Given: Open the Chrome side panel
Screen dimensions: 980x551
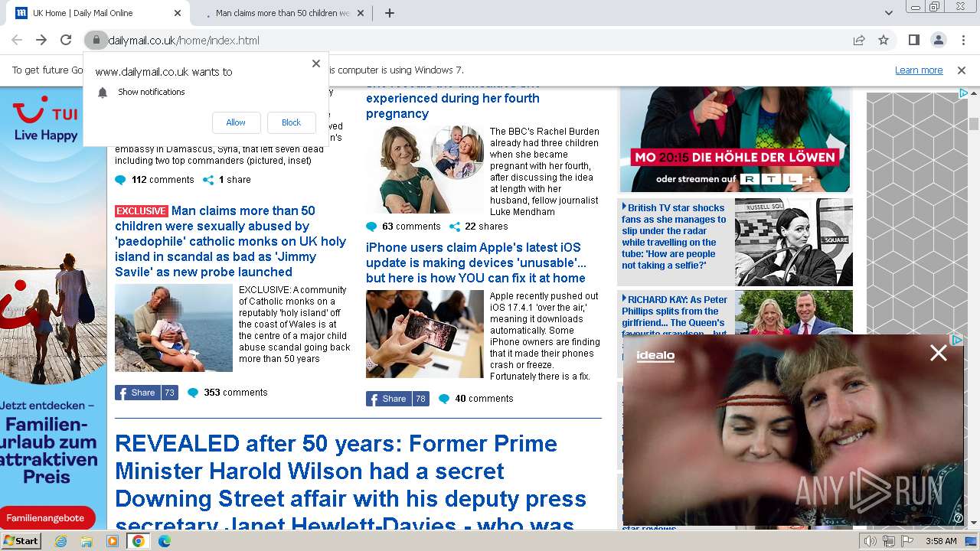Looking at the screenshot, I should pyautogui.click(x=913, y=40).
